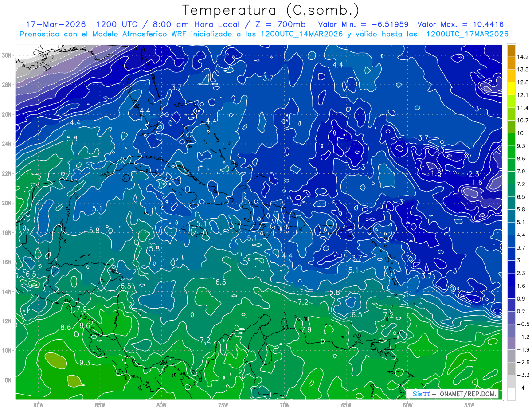Click the "70W" longitude axis label
The height and width of the screenshot is (411, 532).
coord(285,405)
